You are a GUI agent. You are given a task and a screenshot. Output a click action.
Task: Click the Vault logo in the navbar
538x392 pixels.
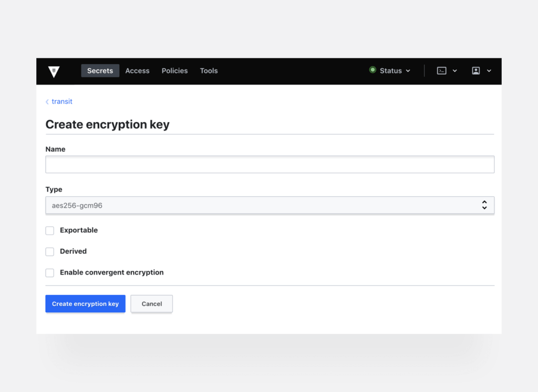coord(53,71)
